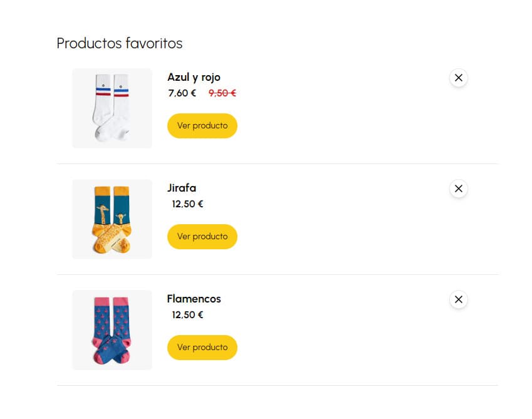Click the crossed-out 9,50 € price

pyautogui.click(x=222, y=93)
